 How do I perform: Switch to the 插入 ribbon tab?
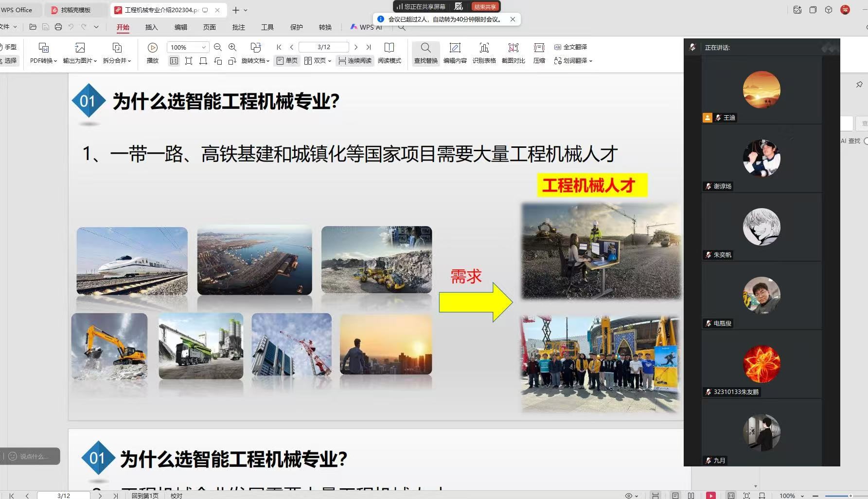pos(152,27)
